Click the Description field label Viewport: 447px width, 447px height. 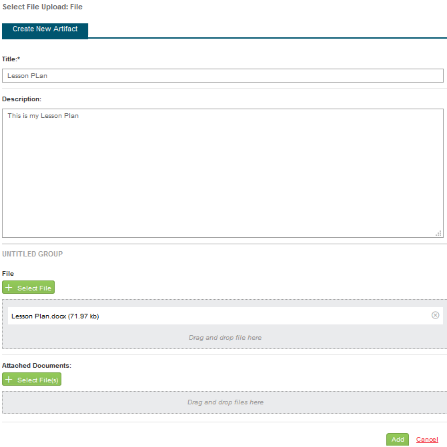coord(22,99)
